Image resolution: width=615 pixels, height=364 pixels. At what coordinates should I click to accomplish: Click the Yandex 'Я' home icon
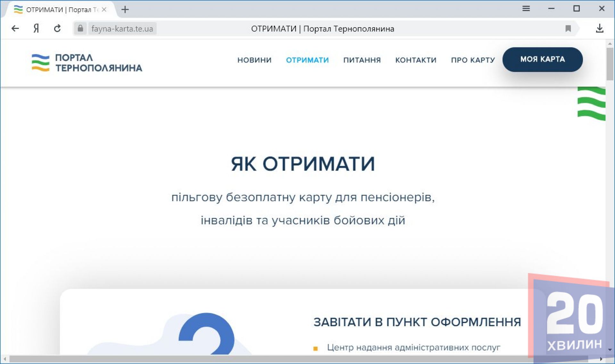coord(36,28)
